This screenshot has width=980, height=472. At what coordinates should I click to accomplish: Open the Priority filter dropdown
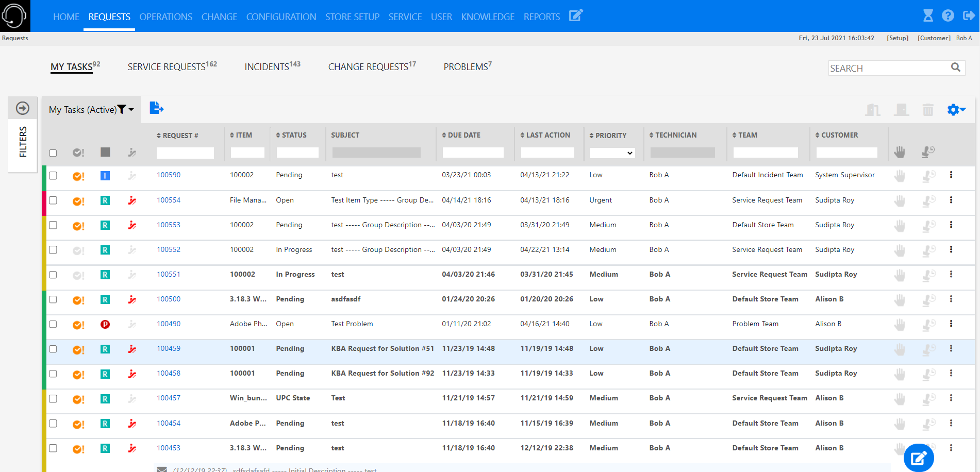coord(611,153)
